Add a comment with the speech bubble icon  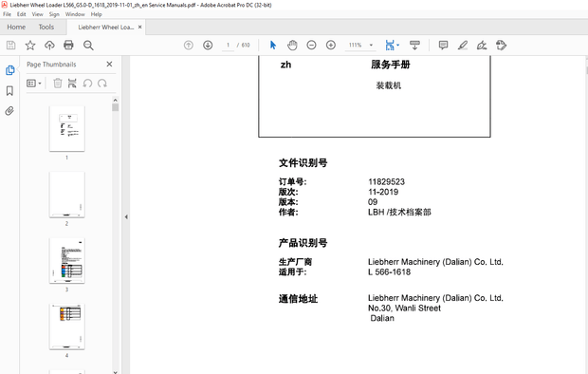tap(443, 45)
